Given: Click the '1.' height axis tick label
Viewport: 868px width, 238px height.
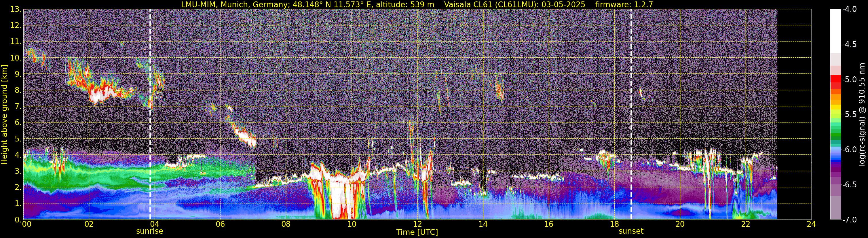Looking at the screenshot, I should (x=18, y=204).
